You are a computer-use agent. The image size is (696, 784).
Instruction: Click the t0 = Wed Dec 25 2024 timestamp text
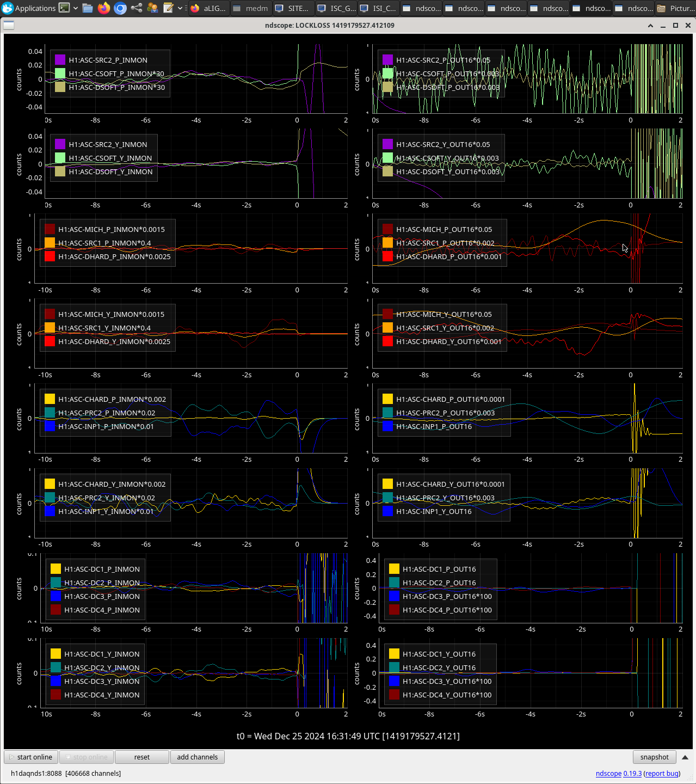[348, 736]
